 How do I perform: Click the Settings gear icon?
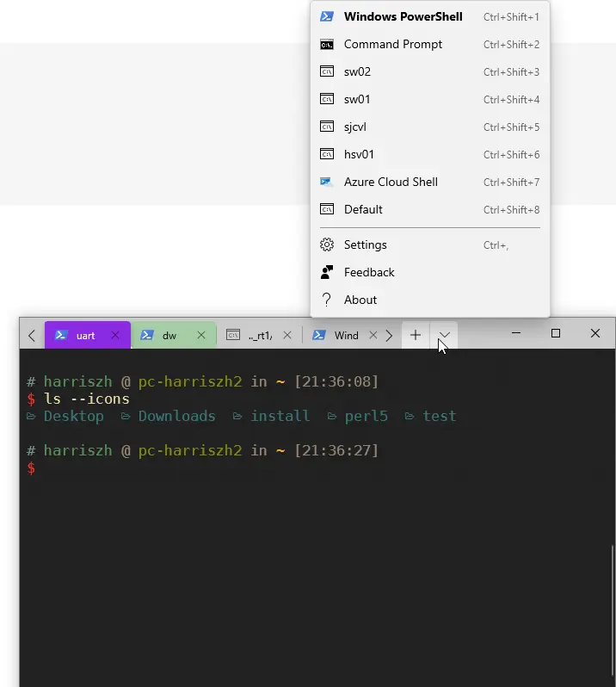point(327,244)
